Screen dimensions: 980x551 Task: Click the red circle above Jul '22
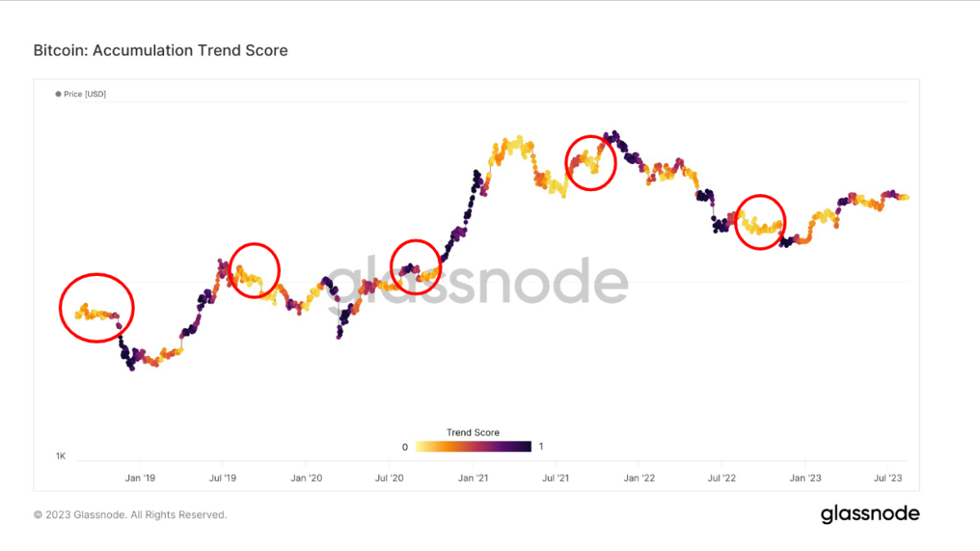click(760, 221)
